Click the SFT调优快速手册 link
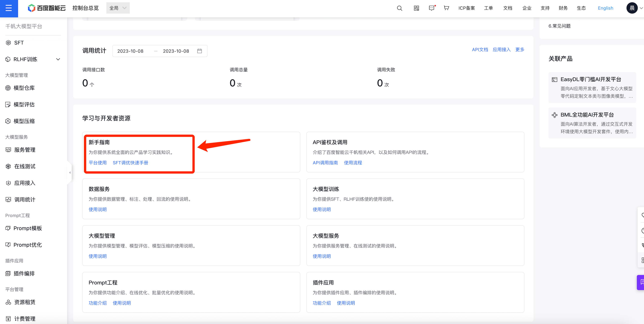Viewport: 644px width, 324px height. click(130, 163)
